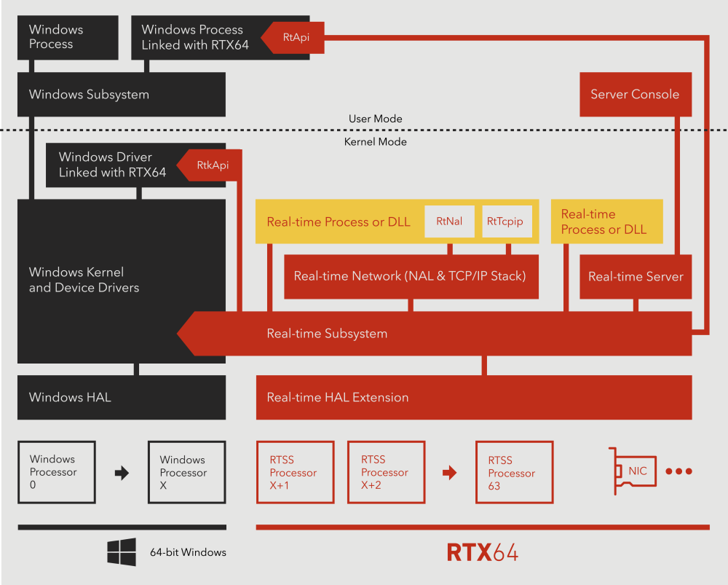This screenshot has height=585, width=728.
Task: Enable the Real-time Server block
Action: click(635, 277)
